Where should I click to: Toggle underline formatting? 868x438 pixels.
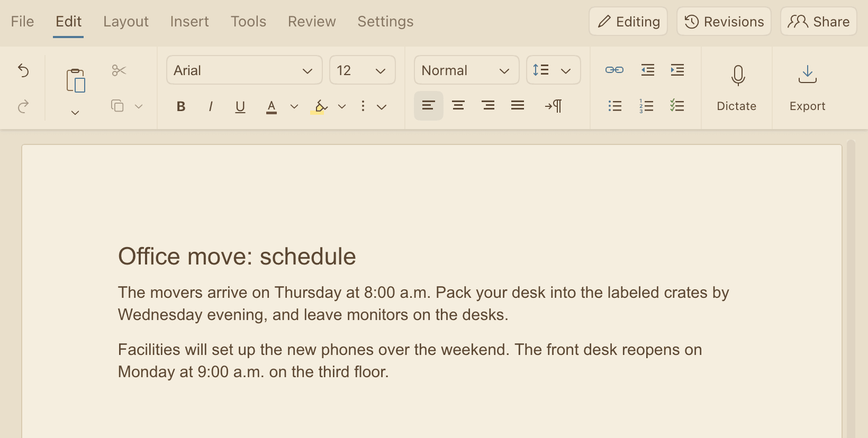pos(240,107)
